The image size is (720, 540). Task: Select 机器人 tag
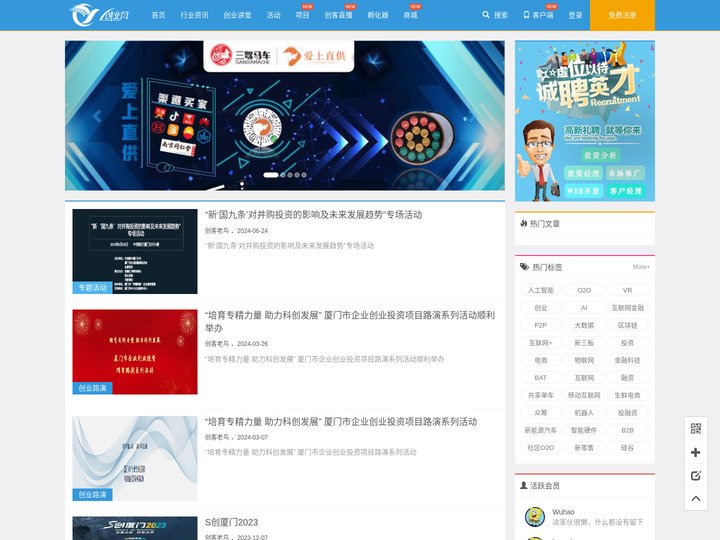click(x=584, y=412)
